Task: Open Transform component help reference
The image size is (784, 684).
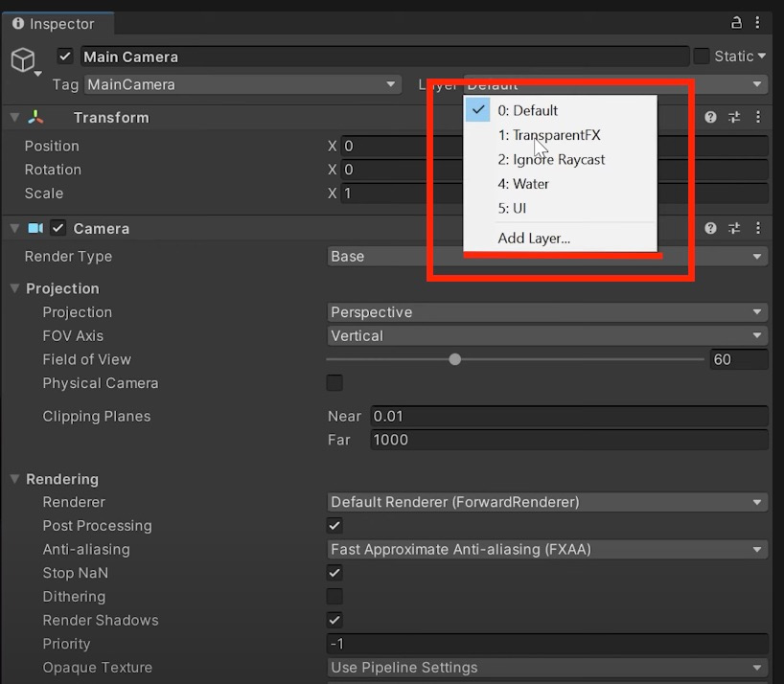Action: [x=710, y=118]
